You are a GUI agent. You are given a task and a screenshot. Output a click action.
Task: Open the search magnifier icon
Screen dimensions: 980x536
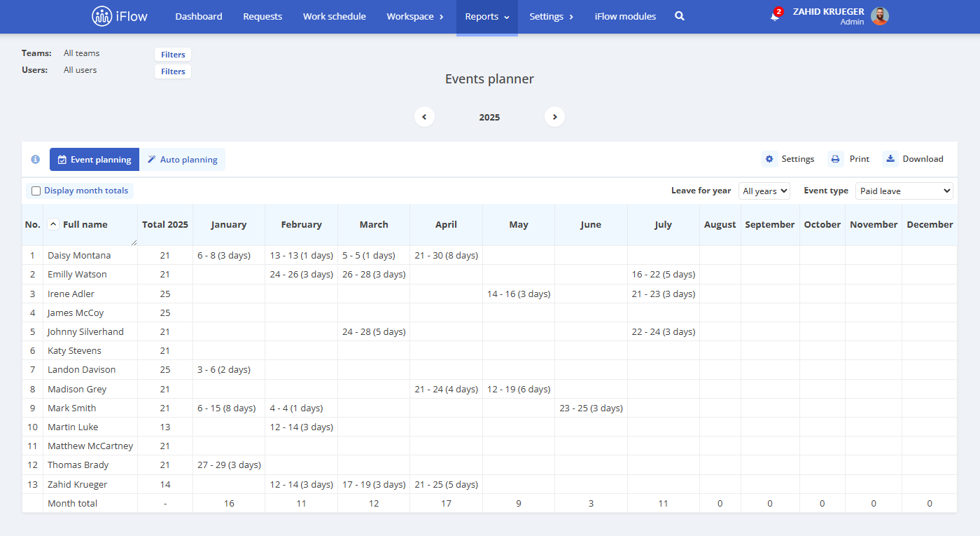pyautogui.click(x=680, y=16)
